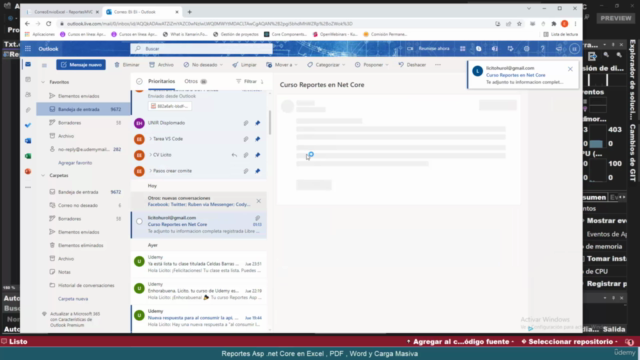Bookmark this page with the star icon
The width and height of the screenshot is (640, 360).
pyautogui.click(x=519, y=24)
